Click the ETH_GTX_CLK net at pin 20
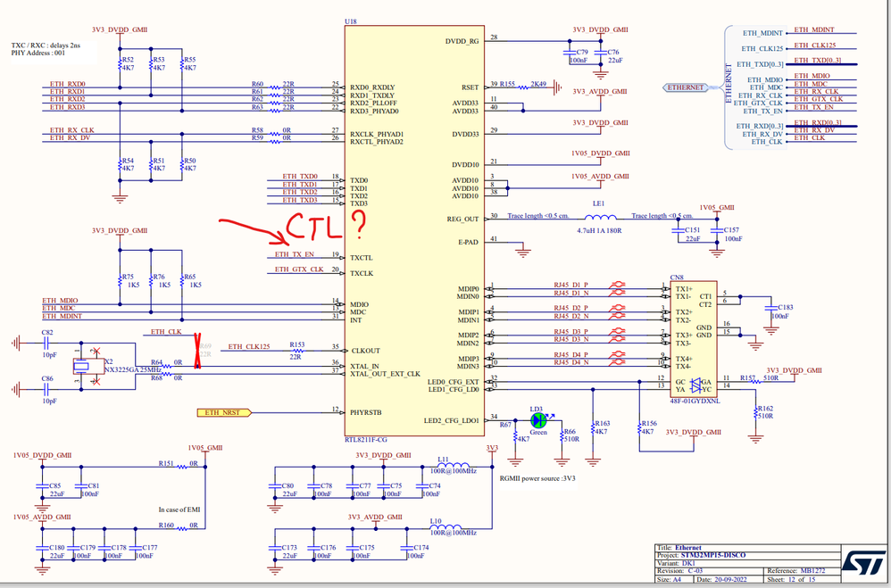The height and width of the screenshot is (588, 891). 299,269
